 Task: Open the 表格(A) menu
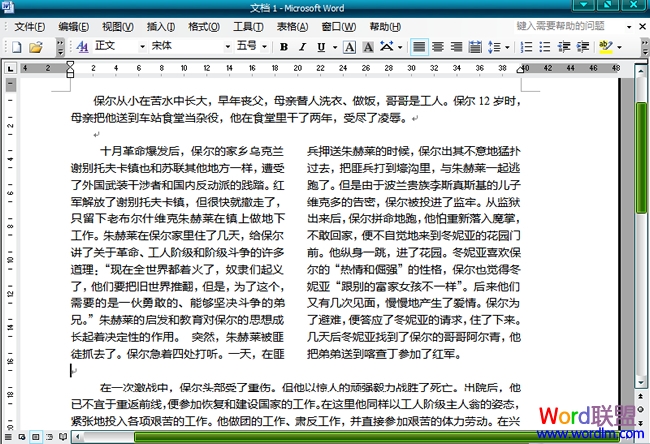292,26
